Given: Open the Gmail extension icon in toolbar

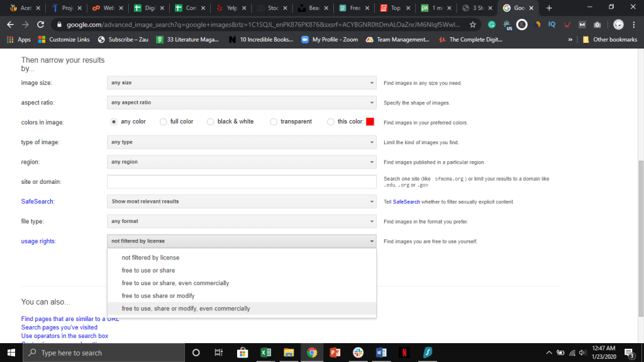Looking at the screenshot, I should [x=582, y=25].
